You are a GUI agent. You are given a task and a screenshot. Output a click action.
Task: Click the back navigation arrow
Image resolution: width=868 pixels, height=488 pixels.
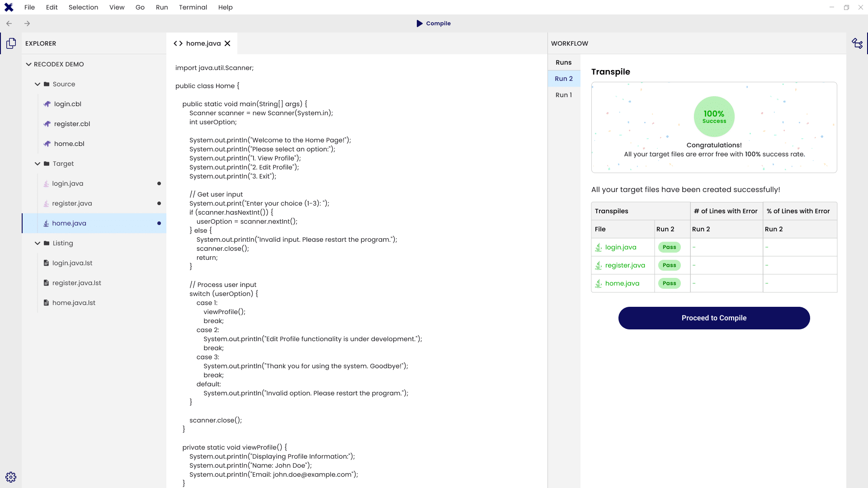coord(9,23)
